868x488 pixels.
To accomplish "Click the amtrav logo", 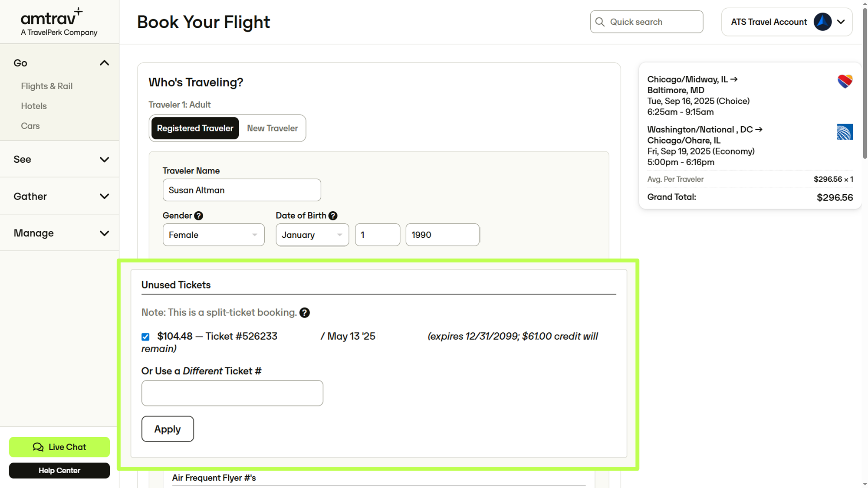I will [x=59, y=22].
